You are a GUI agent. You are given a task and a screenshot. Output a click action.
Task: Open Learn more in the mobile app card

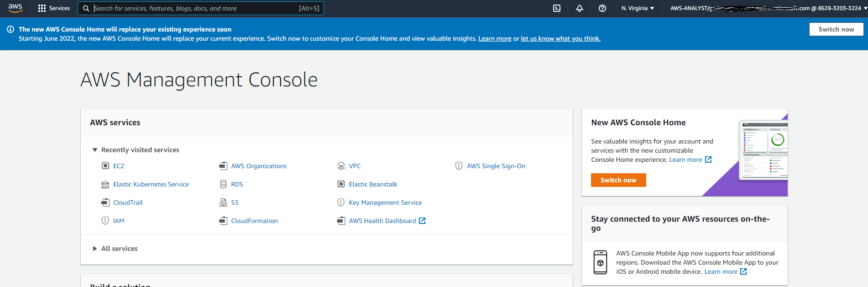(721, 271)
